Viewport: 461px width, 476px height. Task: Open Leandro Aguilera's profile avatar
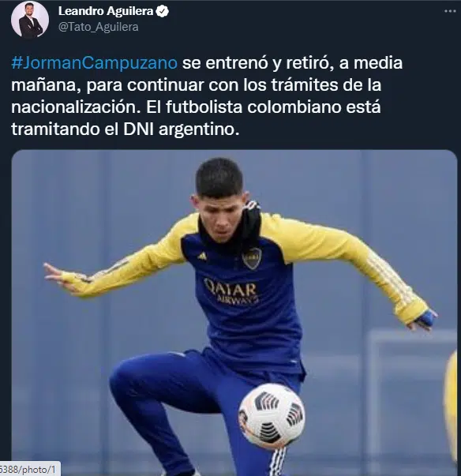click(30, 20)
